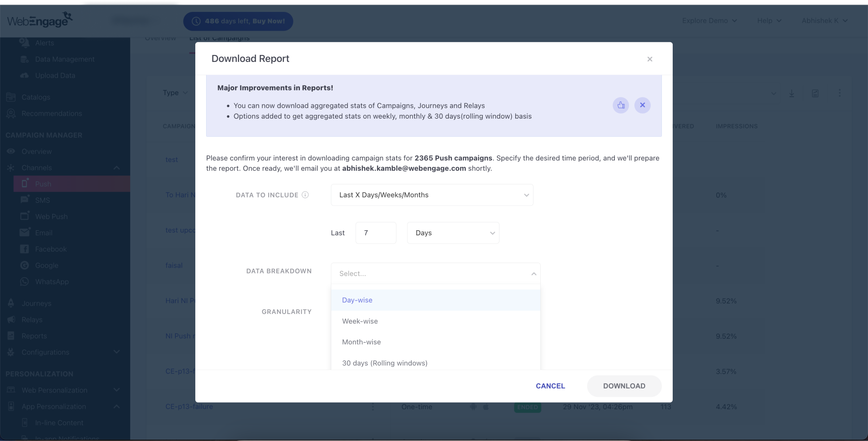Click the close X on improvements banner
The width and height of the screenshot is (868, 441).
point(643,105)
